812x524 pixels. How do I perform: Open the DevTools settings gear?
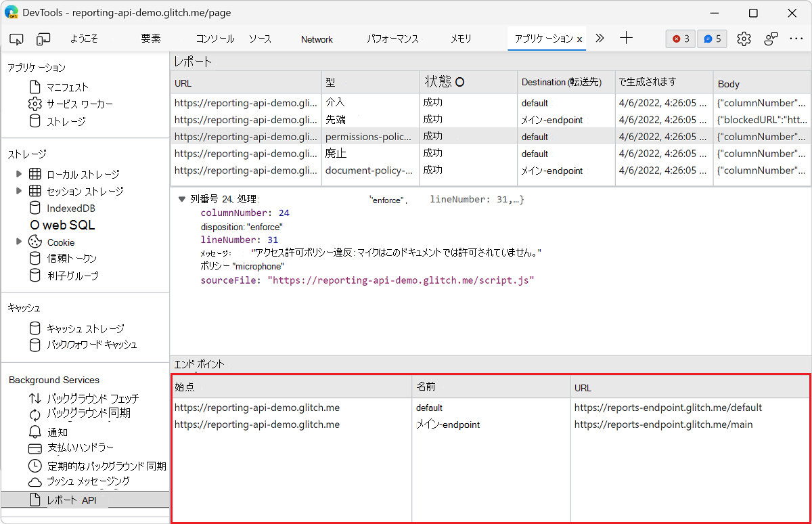pyautogui.click(x=744, y=39)
